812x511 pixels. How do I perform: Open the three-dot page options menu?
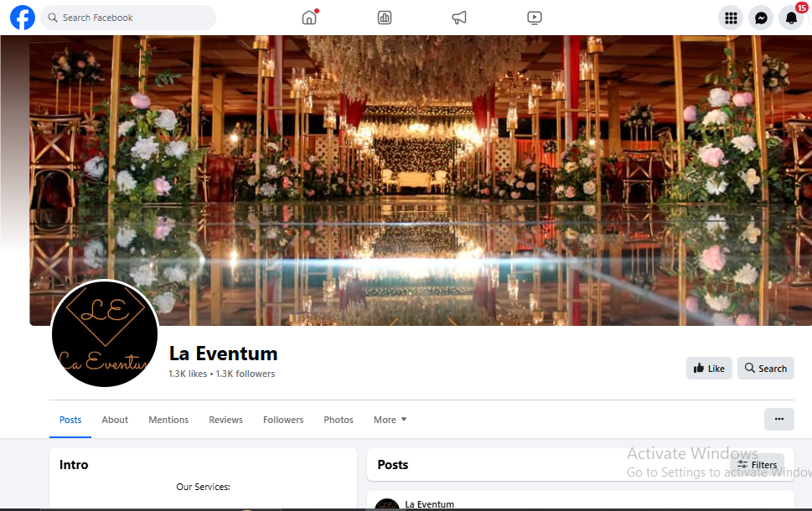tap(778, 420)
